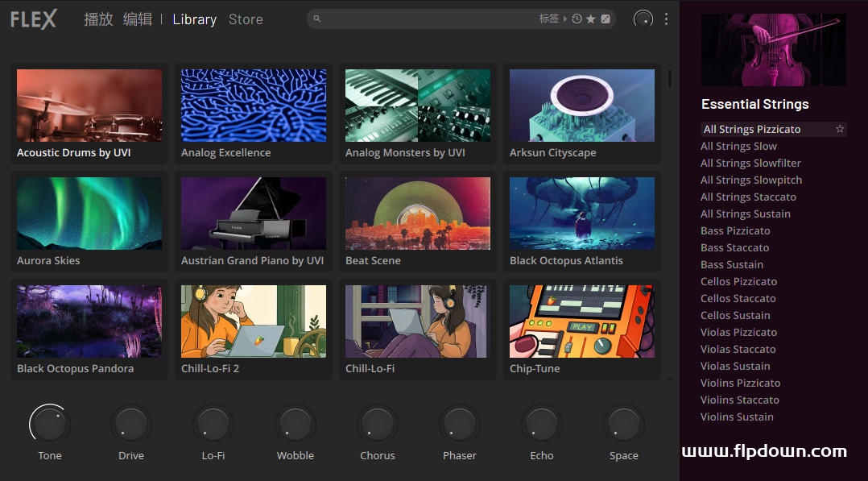868x481 pixels.
Task: Open the three-dot options menu
Action: coord(666,19)
